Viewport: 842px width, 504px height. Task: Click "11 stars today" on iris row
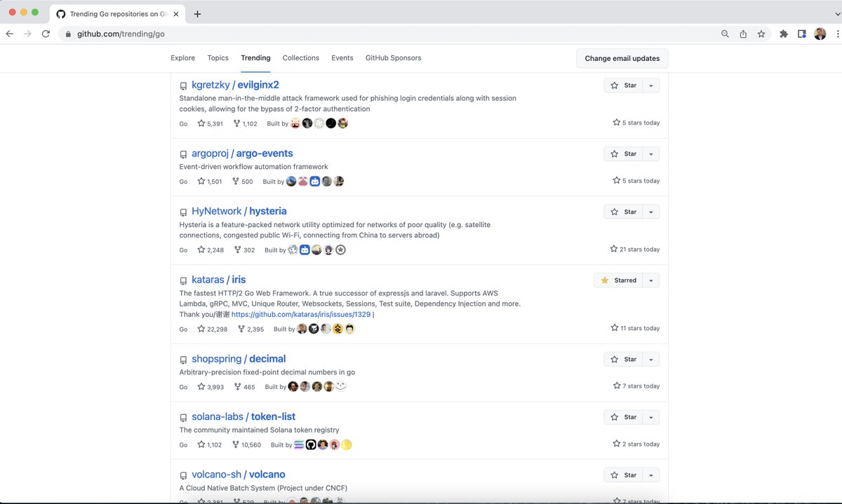click(x=635, y=328)
